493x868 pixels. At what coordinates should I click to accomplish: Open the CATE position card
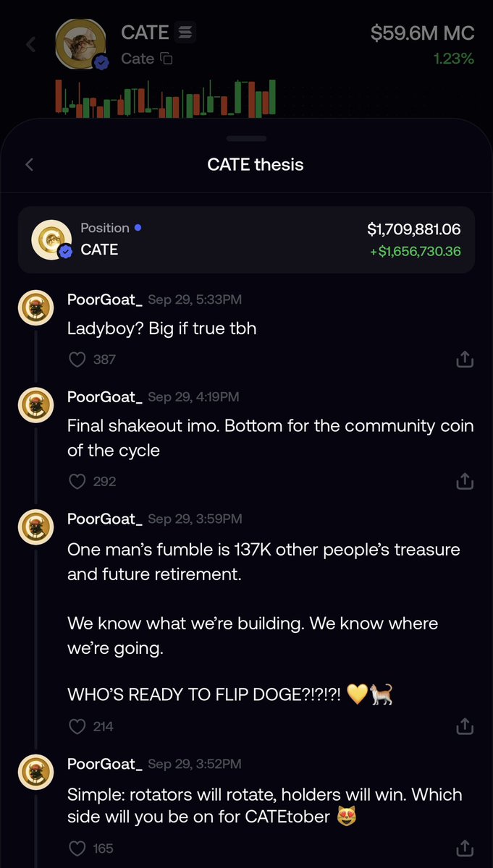point(246,239)
